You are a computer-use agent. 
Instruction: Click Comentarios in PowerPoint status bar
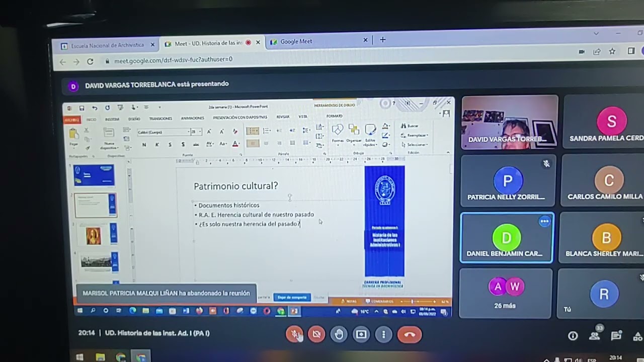(380, 301)
